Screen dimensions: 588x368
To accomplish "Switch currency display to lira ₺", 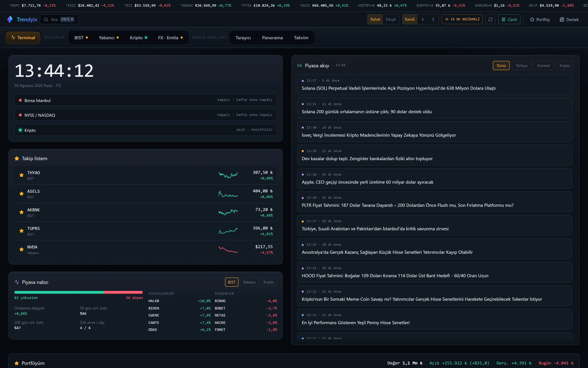I will pyautogui.click(x=423, y=19).
